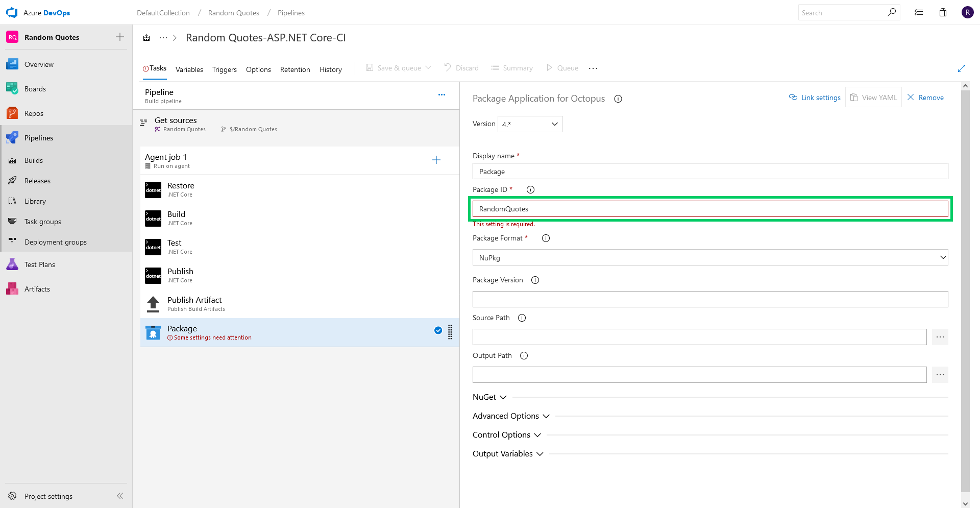
Task: Click the Summary button
Action: click(512, 68)
